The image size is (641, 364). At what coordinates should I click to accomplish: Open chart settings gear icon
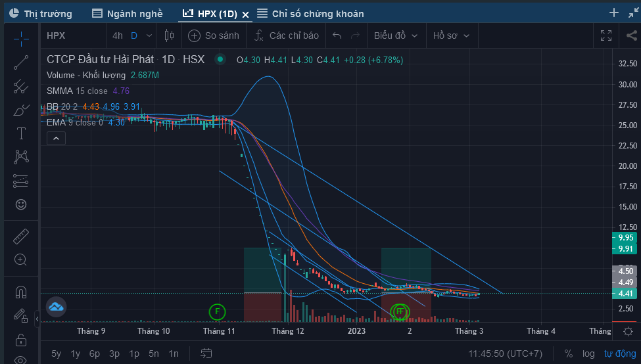pyautogui.click(x=628, y=331)
